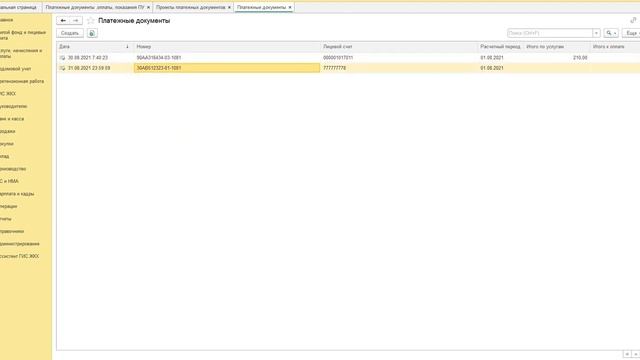Viewport: 640px width, 360px height.
Task: Select the row dated 30.08.2021 7:40:23
Action: (348, 58)
